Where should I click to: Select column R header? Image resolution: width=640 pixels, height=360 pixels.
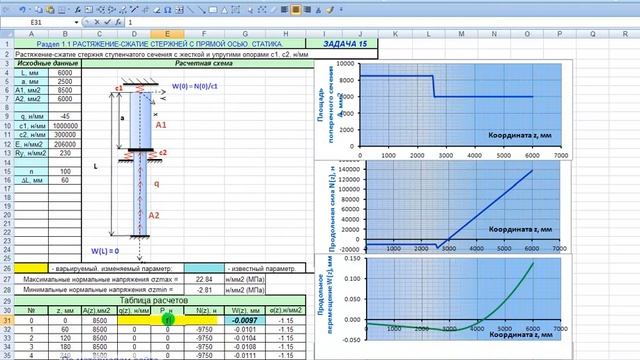(x=624, y=34)
